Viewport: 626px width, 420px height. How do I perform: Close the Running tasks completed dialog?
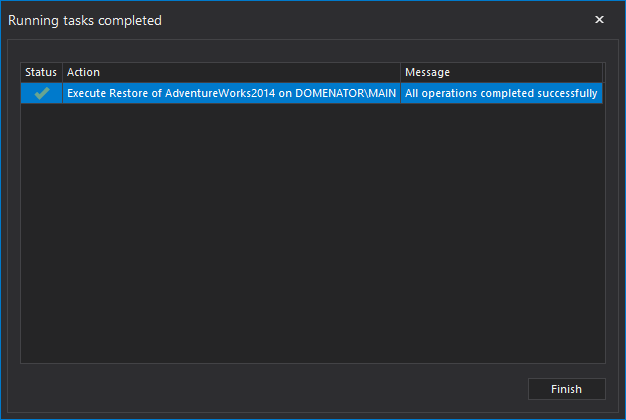pyautogui.click(x=599, y=20)
